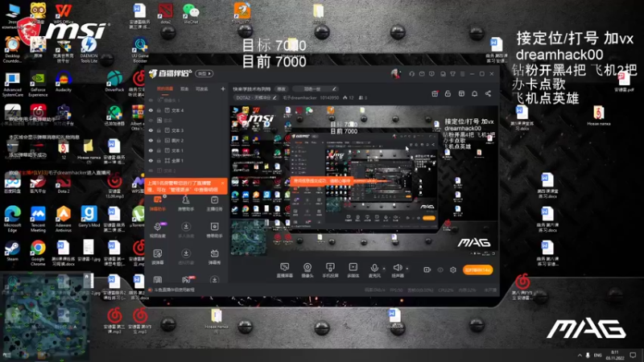The image size is (644, 362).
Task: Click the gift box icon with red dot
Action: tap(435, 93)
